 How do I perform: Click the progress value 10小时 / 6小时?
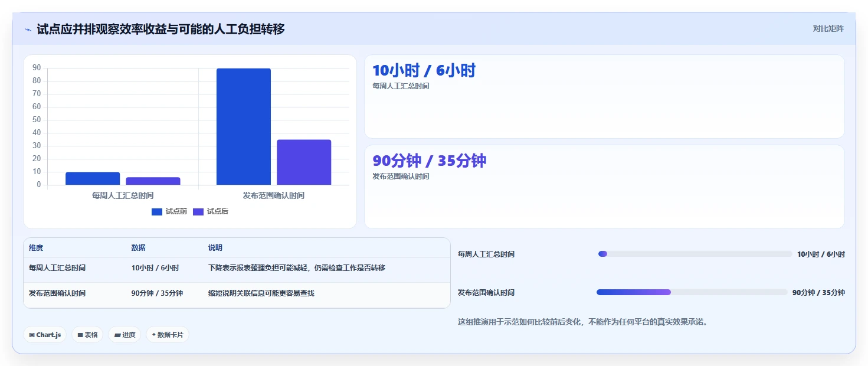pos(821,254)
